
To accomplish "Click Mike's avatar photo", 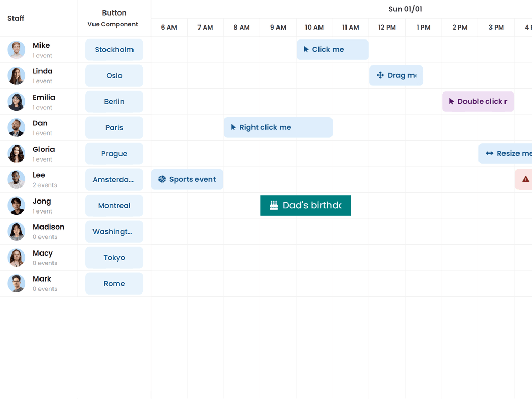I will click(17, 50).
